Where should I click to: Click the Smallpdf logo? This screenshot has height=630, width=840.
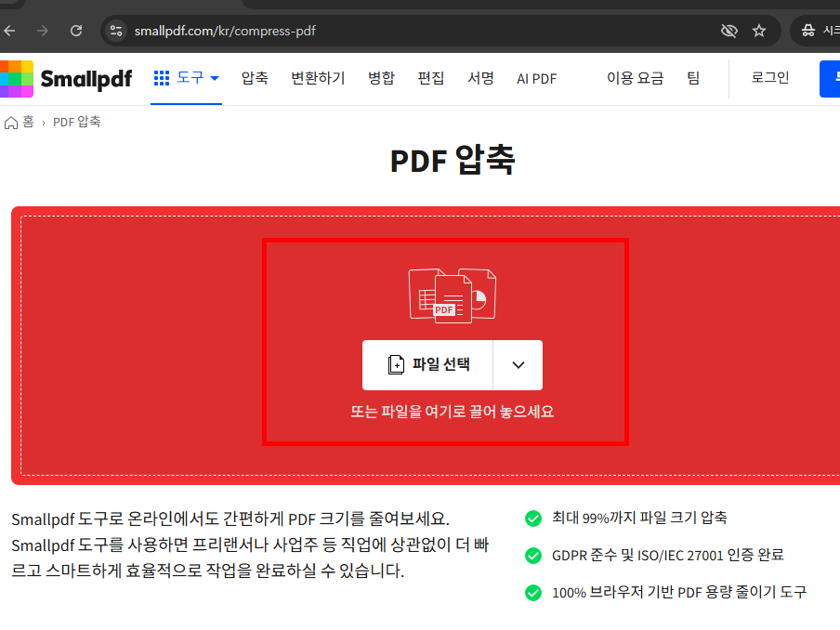click(67, 78)
